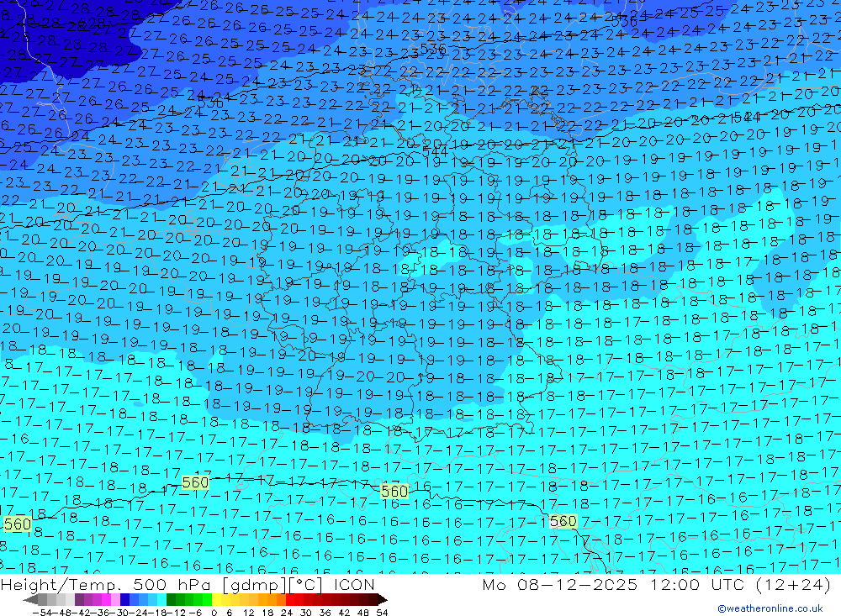Click the '30' legend value
Image resolution: width=841 pixels, height=616 pixels.
306,613
